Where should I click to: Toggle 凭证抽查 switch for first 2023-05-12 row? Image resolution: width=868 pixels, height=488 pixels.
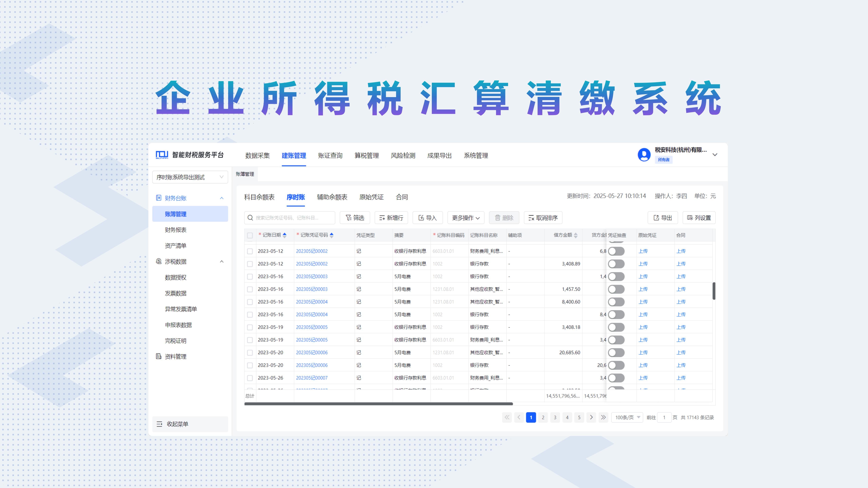(616, 251)
